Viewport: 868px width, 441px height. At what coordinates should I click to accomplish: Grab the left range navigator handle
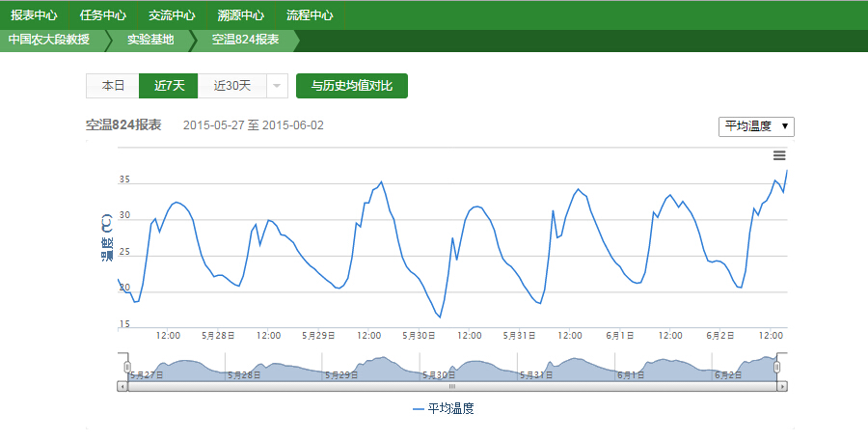[x=126, y=368]
